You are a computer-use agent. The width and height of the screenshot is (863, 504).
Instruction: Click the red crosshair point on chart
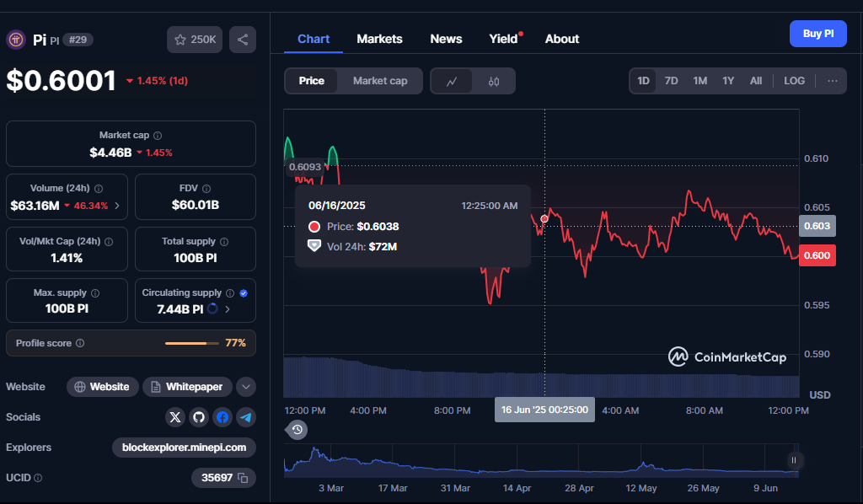coord(544,219)
